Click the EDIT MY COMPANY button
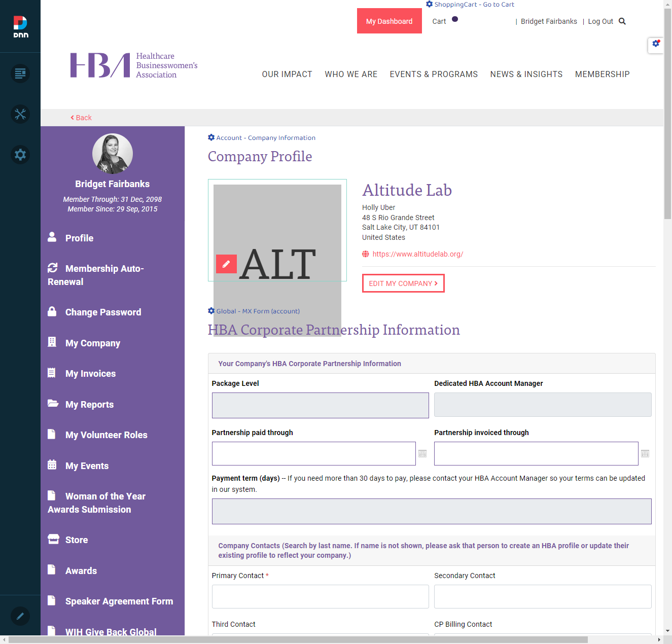This screenshot has height=644, width=672. 403,283
